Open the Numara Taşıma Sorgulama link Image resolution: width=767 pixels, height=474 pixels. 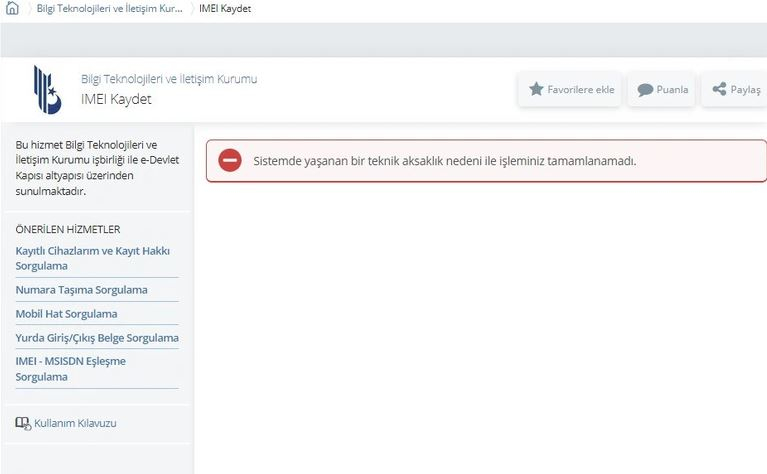pos(81,290)
